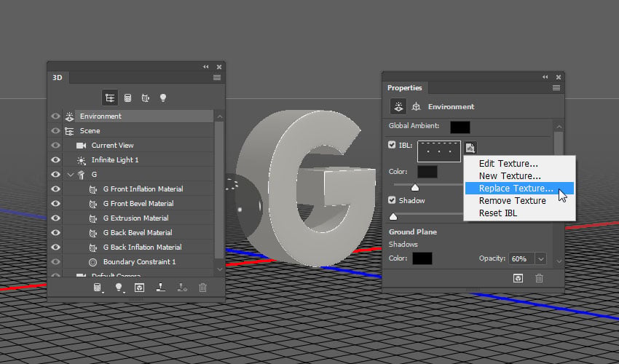Open the Properties panel flyout menu
Screen dimensions: 619x364
556,88
